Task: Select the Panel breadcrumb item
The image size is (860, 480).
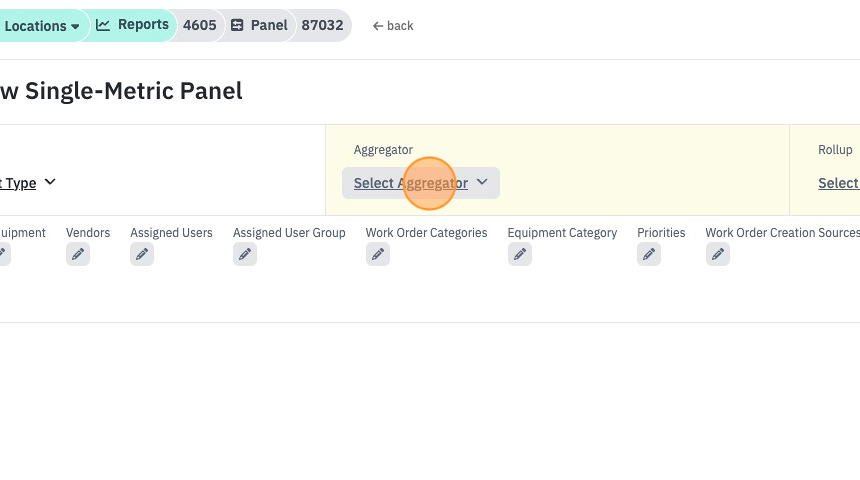Action: (259, 25)
